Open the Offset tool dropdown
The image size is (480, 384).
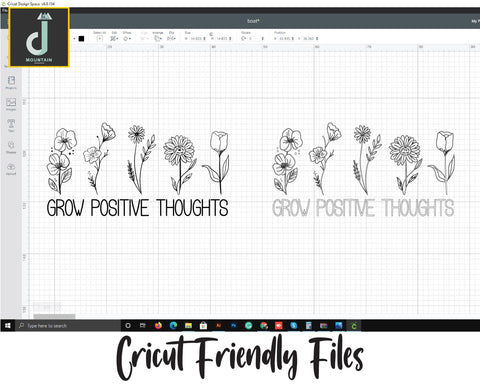pos(127,38)
